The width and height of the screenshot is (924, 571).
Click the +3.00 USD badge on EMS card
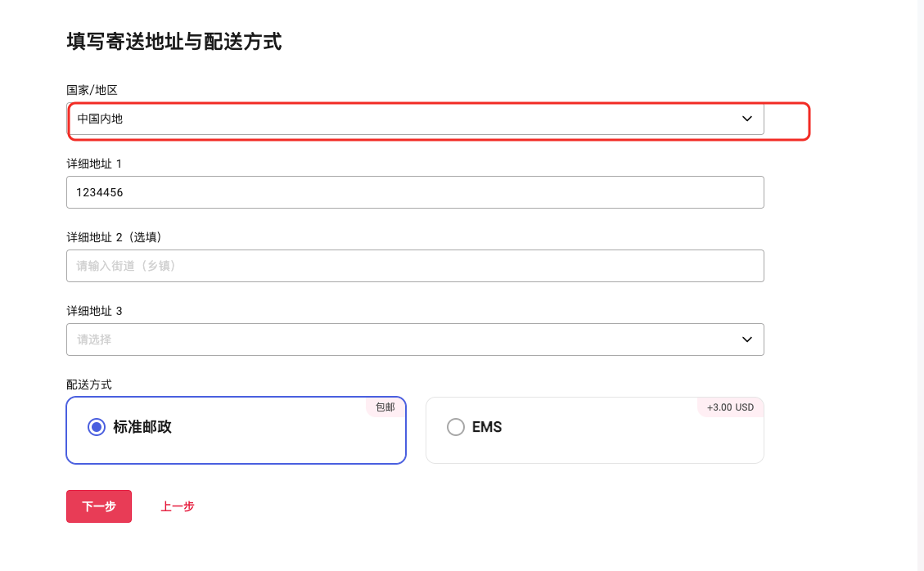[730, 407]
